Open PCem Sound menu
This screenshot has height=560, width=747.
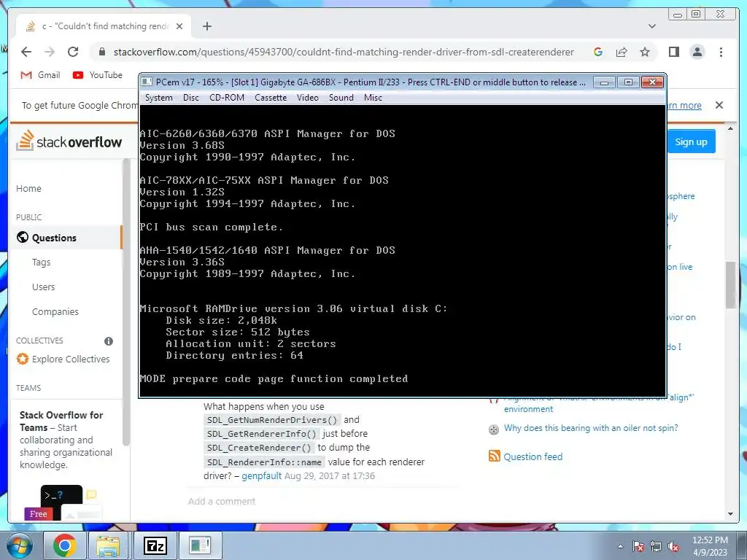click(x=341, y=98)
